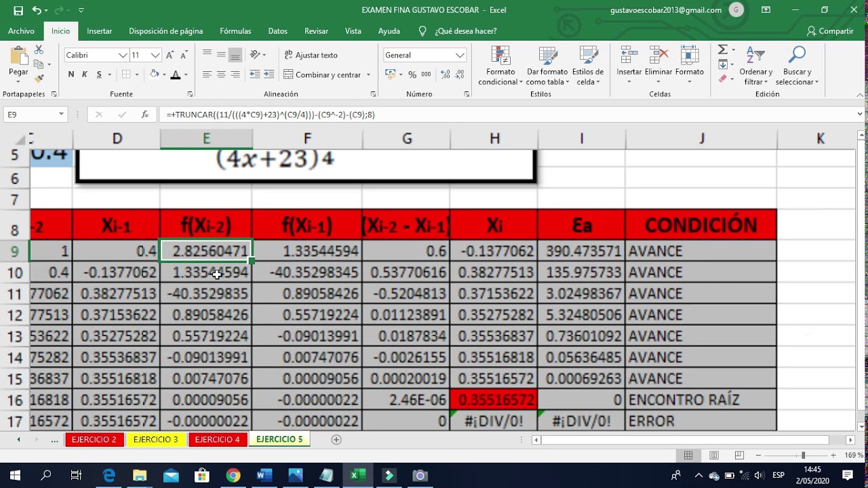The image size is (868, 488).
Task: Open the Calibri font name dropdown
Action: 123,55
